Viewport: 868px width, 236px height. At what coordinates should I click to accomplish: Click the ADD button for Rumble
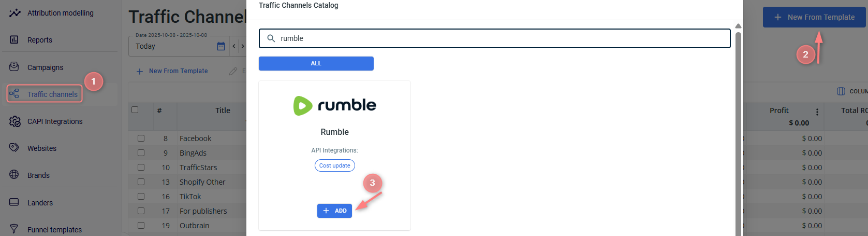(334, 211)
